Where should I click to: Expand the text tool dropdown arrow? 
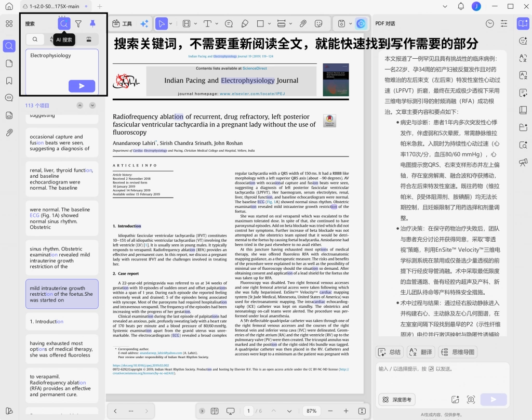(x=217, y=23)
